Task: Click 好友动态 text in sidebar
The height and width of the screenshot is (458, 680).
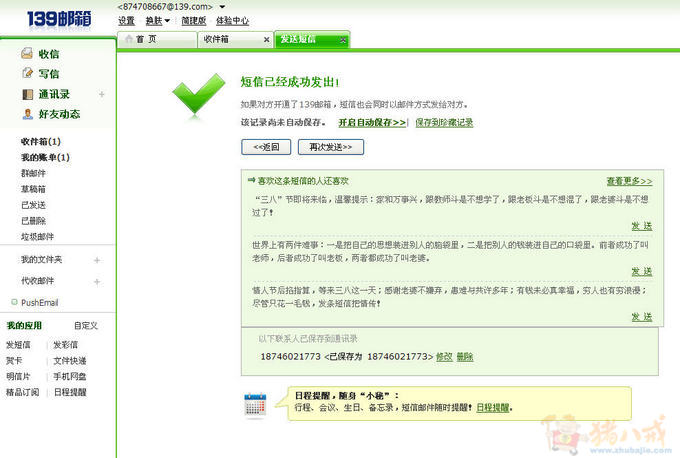Action: [59, 114]
